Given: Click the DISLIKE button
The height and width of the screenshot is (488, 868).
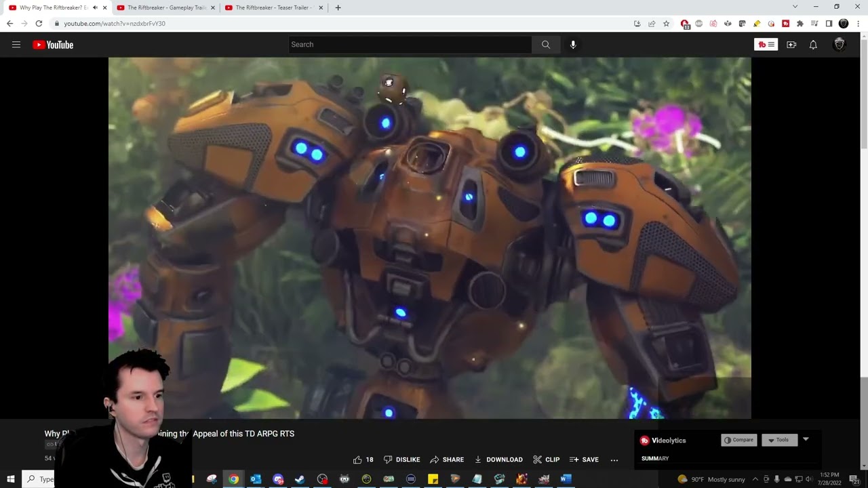Looking at the screenshot, I should (402, 460).
